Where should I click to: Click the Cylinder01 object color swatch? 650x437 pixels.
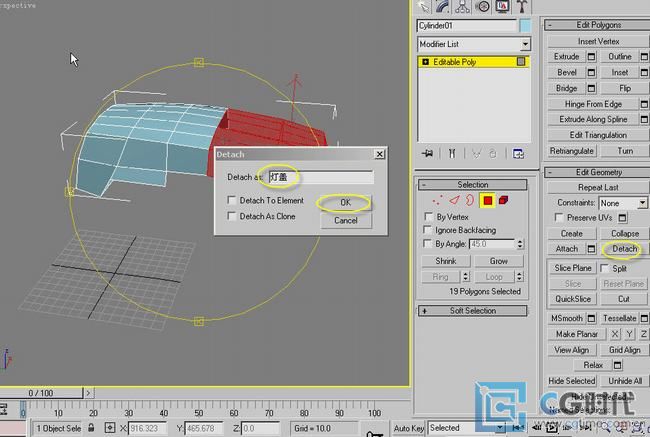tap(525, 26)
